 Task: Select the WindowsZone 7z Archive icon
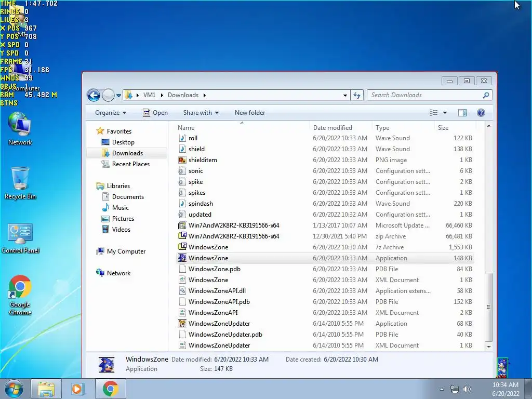coord(182,247)
